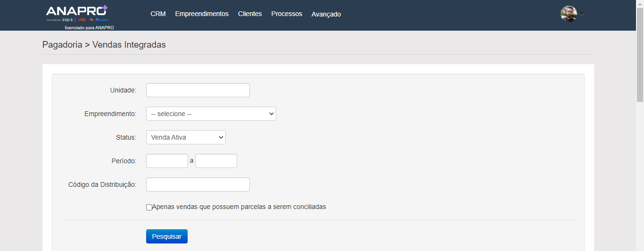
Task: Go to the Clientes menu
Action: (250, 14)
